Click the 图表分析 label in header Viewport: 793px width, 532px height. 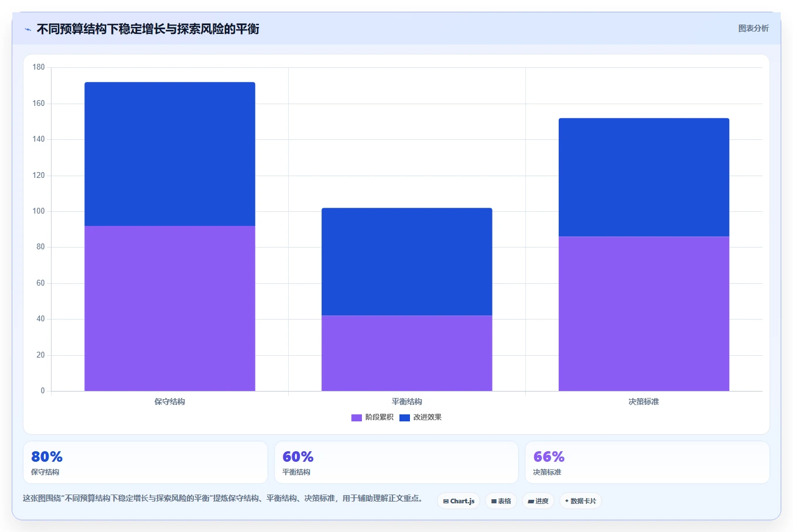753,28
